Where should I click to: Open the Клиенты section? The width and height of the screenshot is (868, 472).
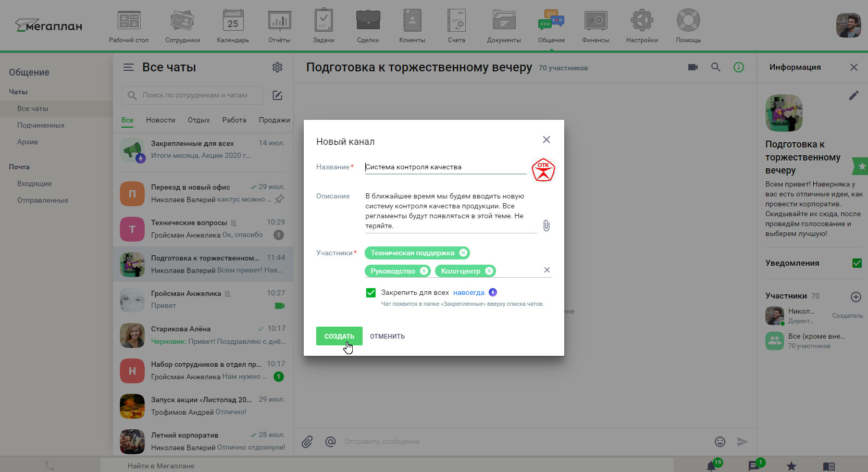(x=412, y=26)
